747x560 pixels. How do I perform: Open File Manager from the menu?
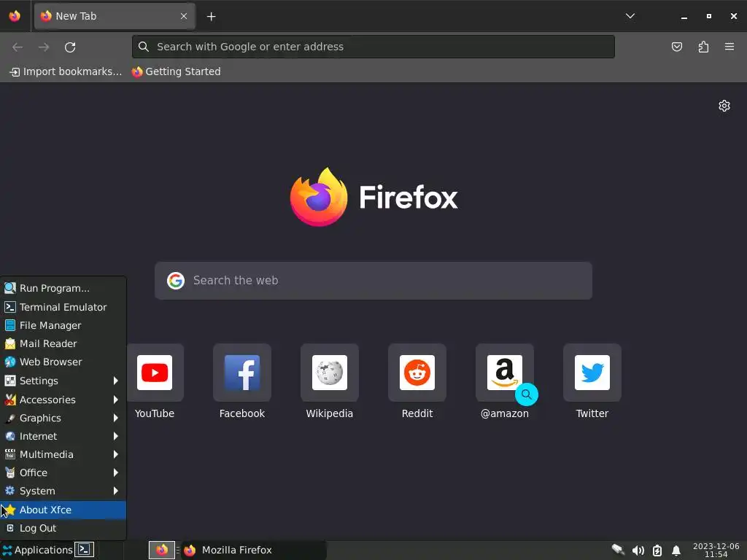click(63, 325)
